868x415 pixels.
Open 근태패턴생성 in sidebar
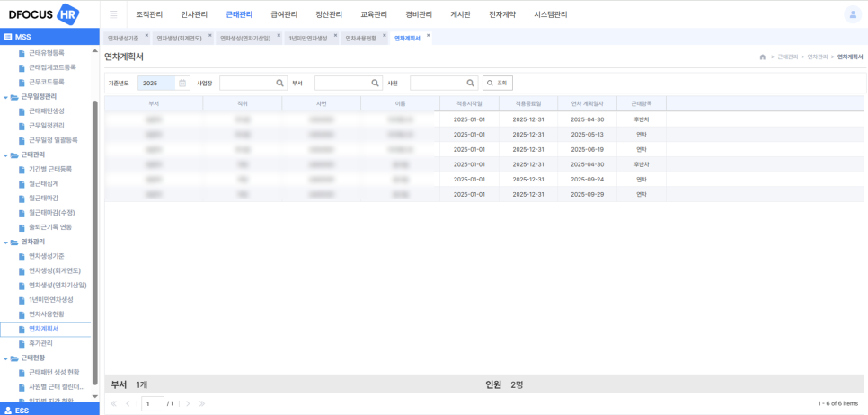click(47, 111)
